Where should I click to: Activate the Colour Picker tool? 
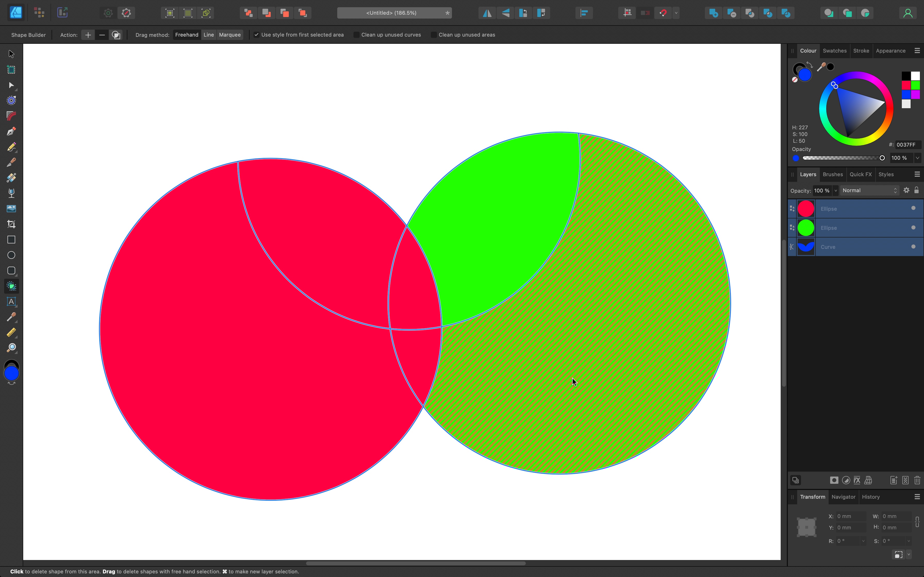(11, 317)
